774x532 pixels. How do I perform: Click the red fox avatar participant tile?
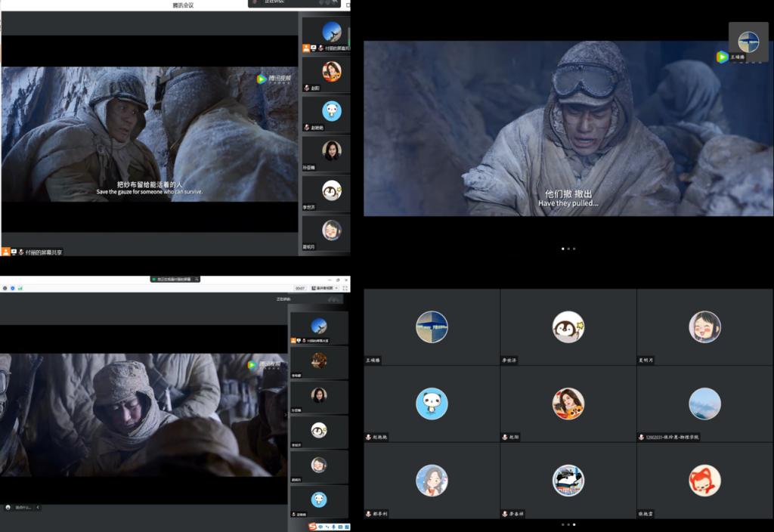tap(704, 481)
